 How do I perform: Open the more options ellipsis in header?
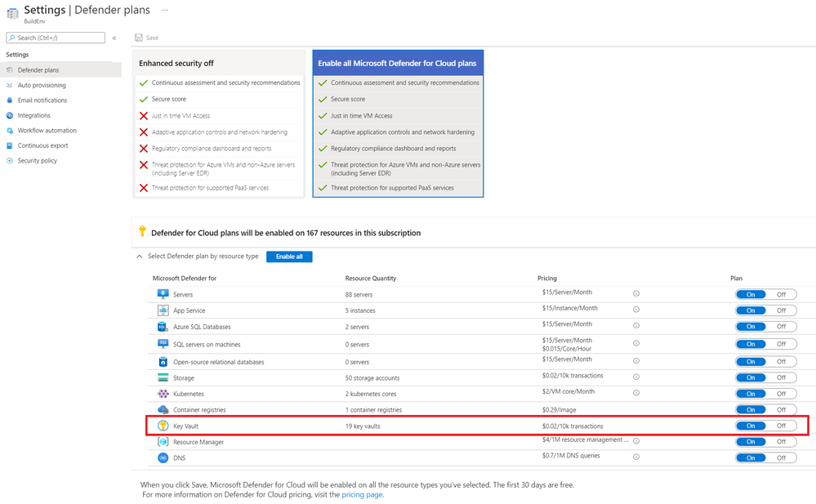(x=165, y=10)
